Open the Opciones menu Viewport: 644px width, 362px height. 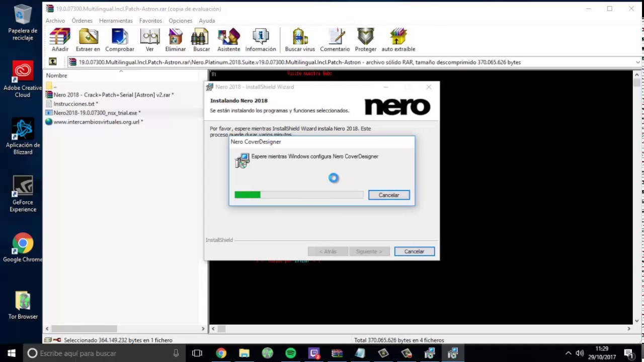click(181, 21)
